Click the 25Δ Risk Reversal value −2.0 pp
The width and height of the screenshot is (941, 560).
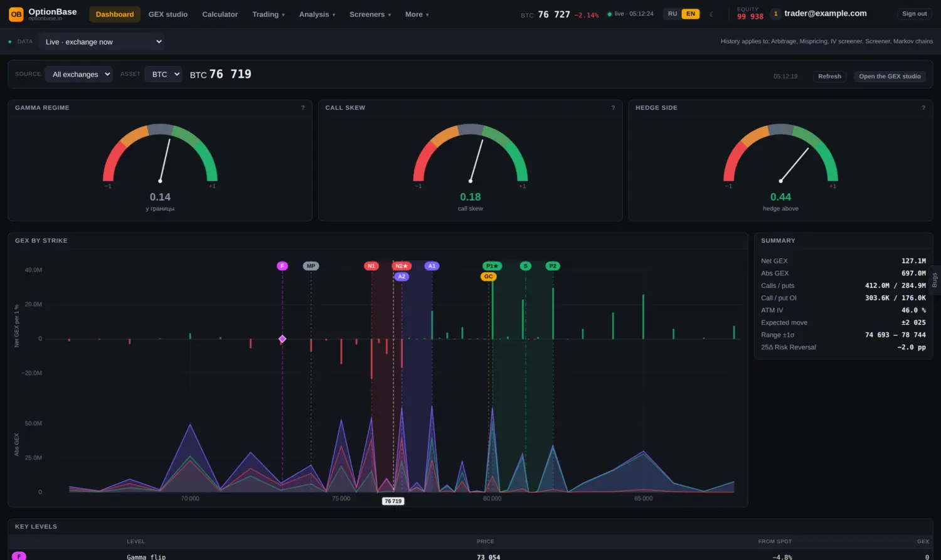[x=912, y=347]
